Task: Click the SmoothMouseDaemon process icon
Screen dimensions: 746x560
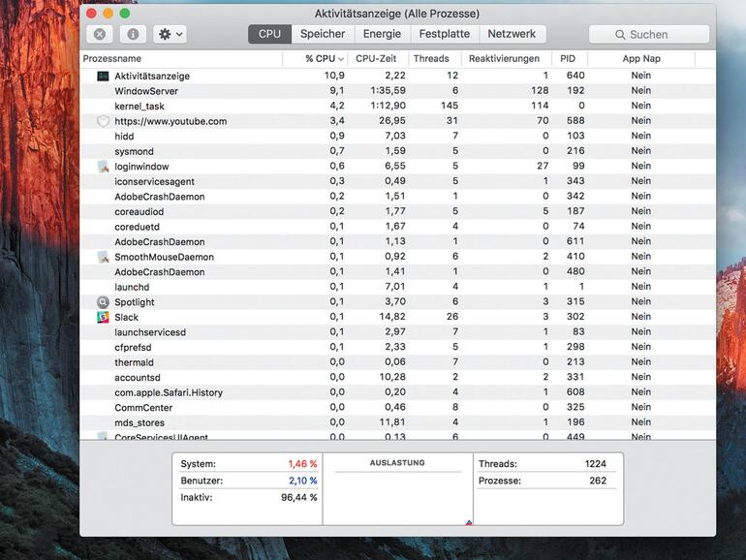Action: point(103,257)
